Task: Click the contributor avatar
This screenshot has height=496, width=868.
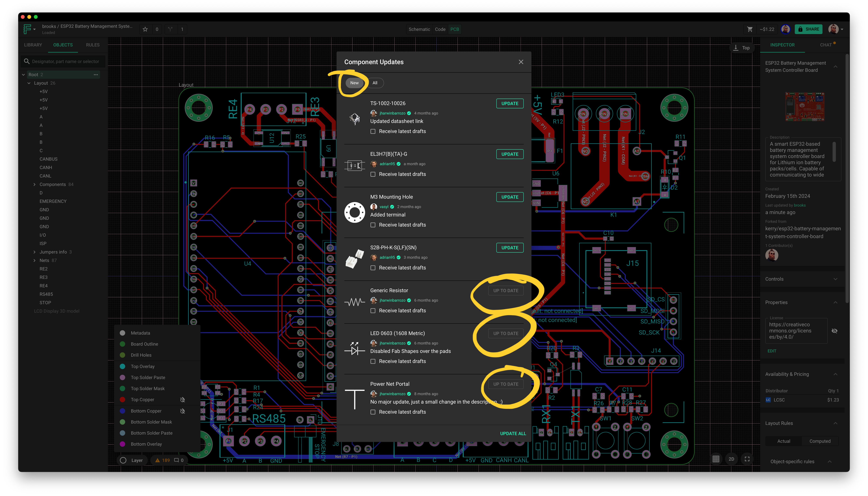Action: 772,255
